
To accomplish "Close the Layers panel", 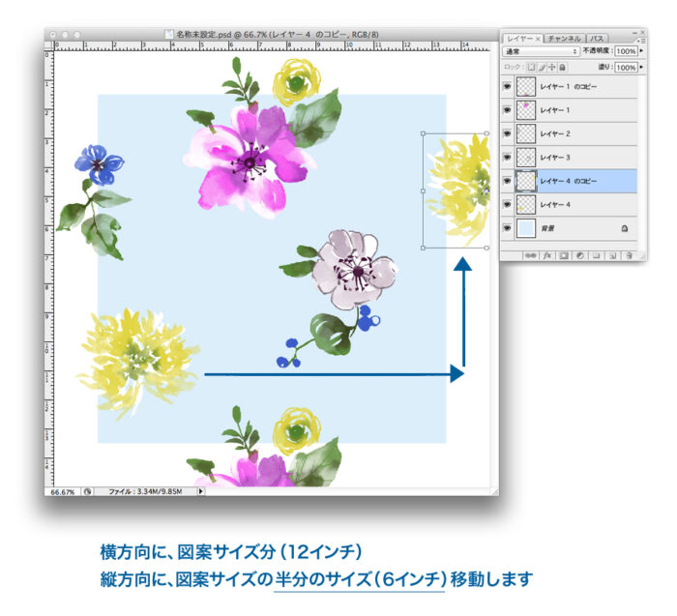I will [643, 32].
